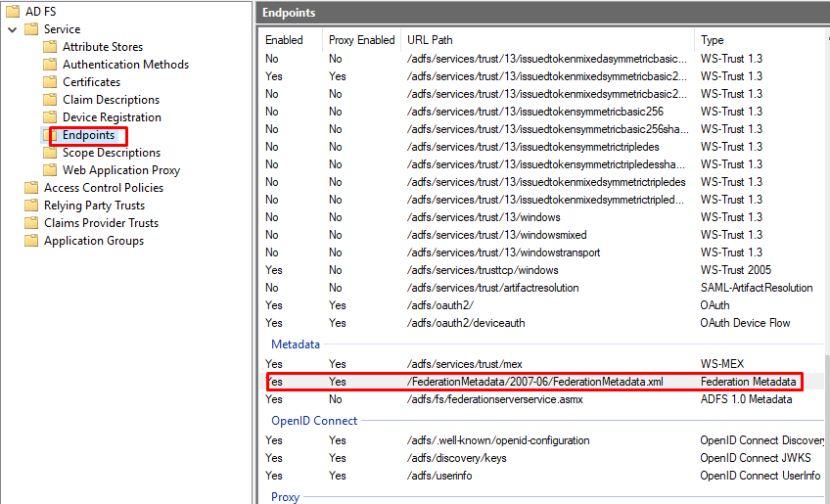Open Claims Provider Trusts
The image size is (830, 504).
[101, 223]
